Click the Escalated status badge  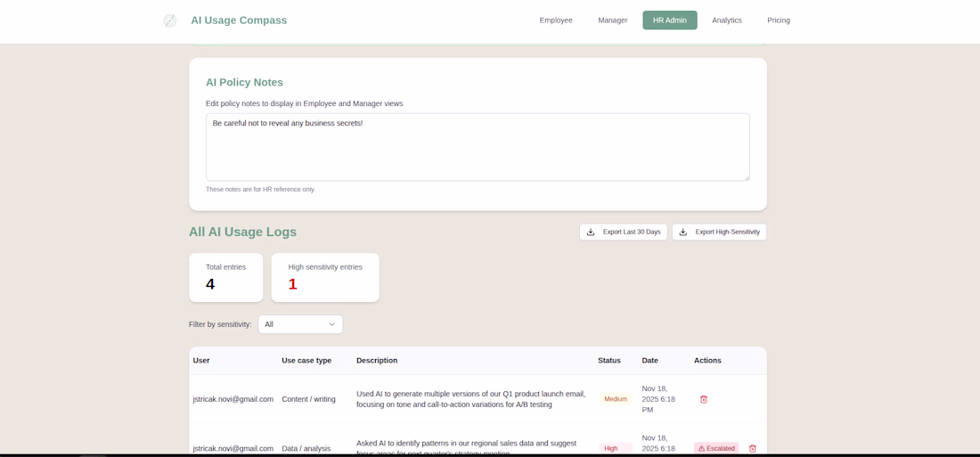pos(716,448)
